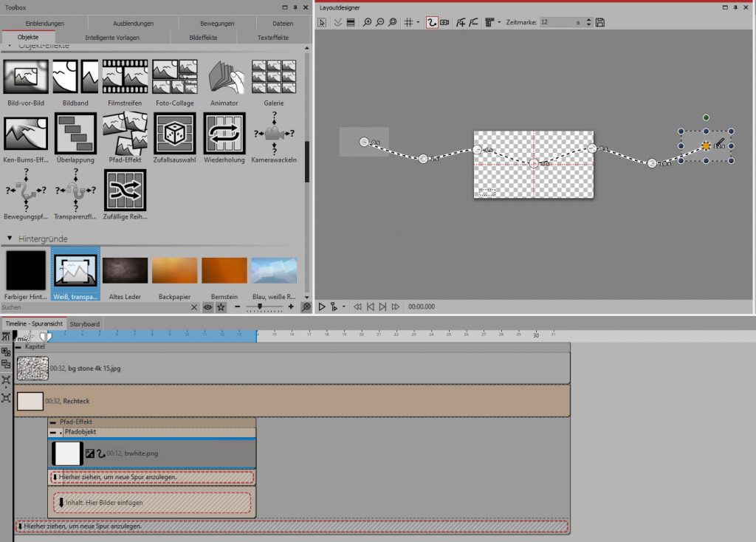The height and width of the screenshot is (542, 756).
Task: Click the Ken-Burns-Effekt icon
Action: 26,132
